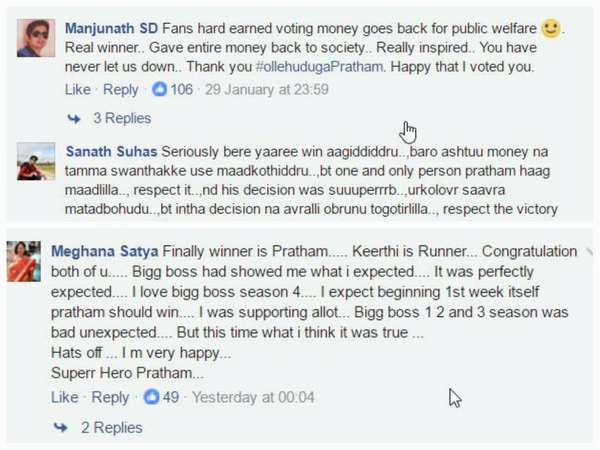The width and height of the screenshot is (600, 450).
Task: Click the Sanath Suhas name link
Action: click(111, 150)
